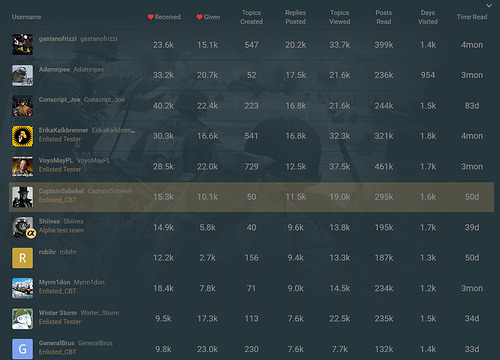Open Myrm1don's avatar image
This screenshot has height=360, width=500.
[22, 288]
